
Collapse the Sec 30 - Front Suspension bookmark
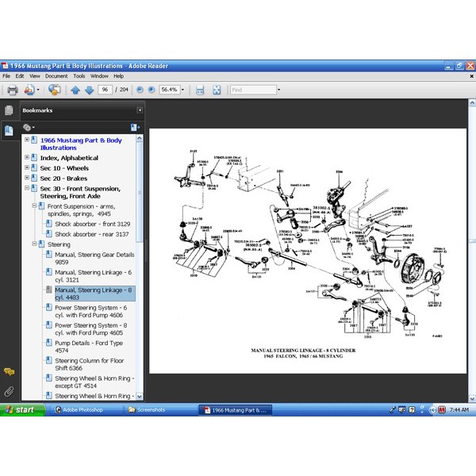27,188
